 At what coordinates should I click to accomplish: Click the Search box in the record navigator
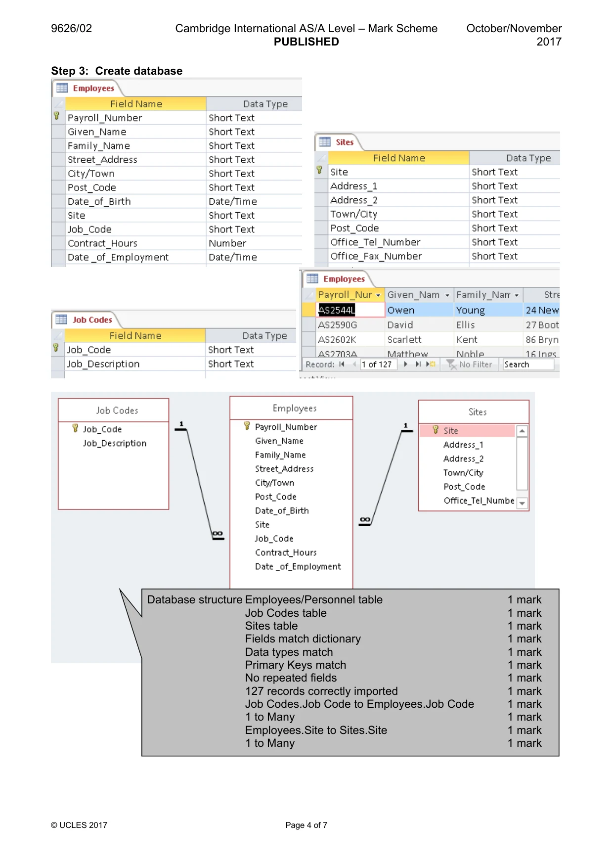[x=528, y=365]
